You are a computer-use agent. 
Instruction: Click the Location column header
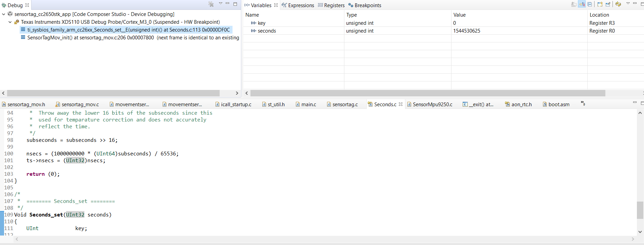[616, 15]
